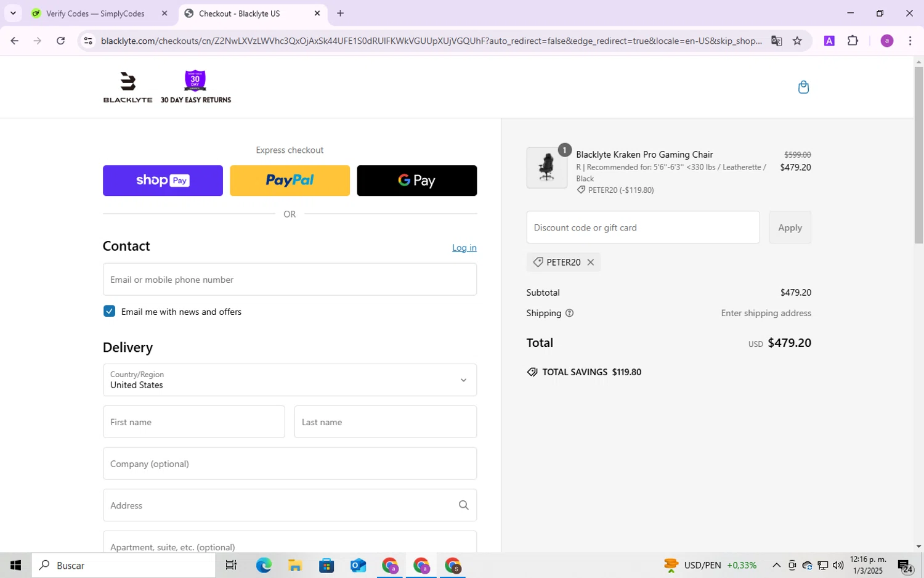Click the page vertical scrollbar
The width and height of the screenshot is (924, 578).
[x=918, y=155]
